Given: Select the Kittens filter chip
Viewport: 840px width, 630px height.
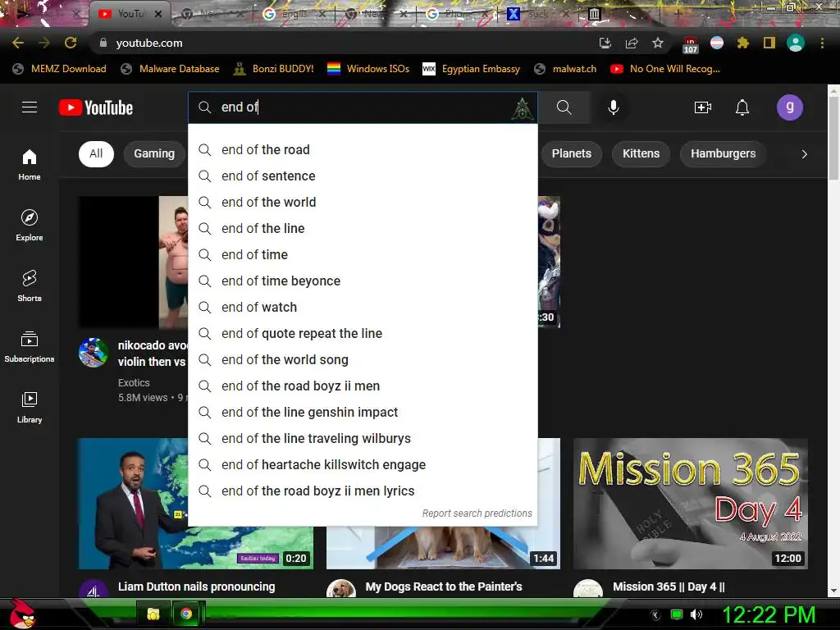Looking at the screenshot, I should [641, 153].
